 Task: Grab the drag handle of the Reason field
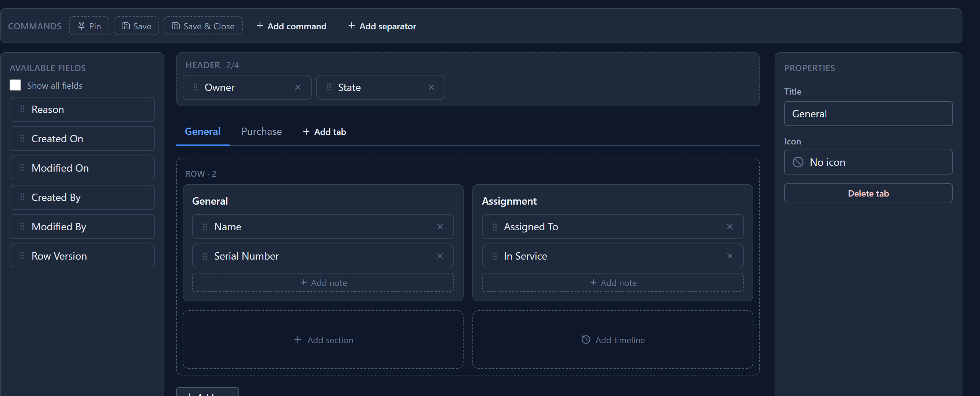pyautogui.click(x=22, y=109)
